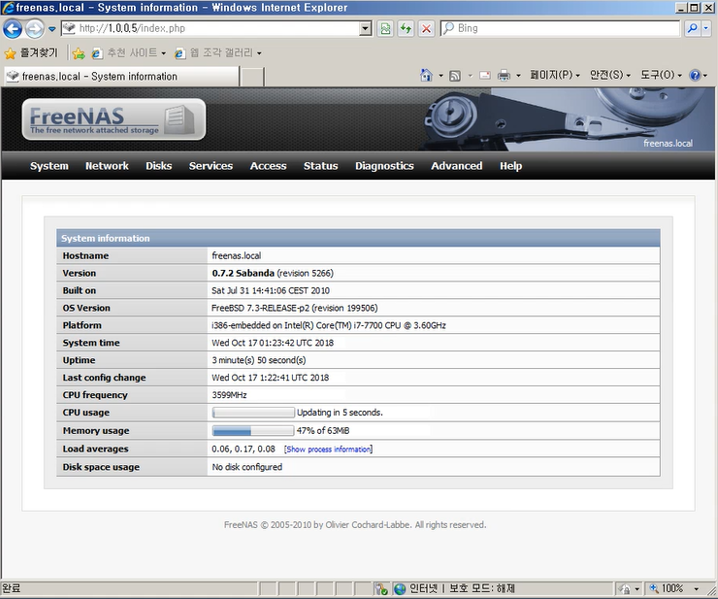The image size is (718, 599).
Task: Click the Memory usage progress bar
Action: point(253,430)
